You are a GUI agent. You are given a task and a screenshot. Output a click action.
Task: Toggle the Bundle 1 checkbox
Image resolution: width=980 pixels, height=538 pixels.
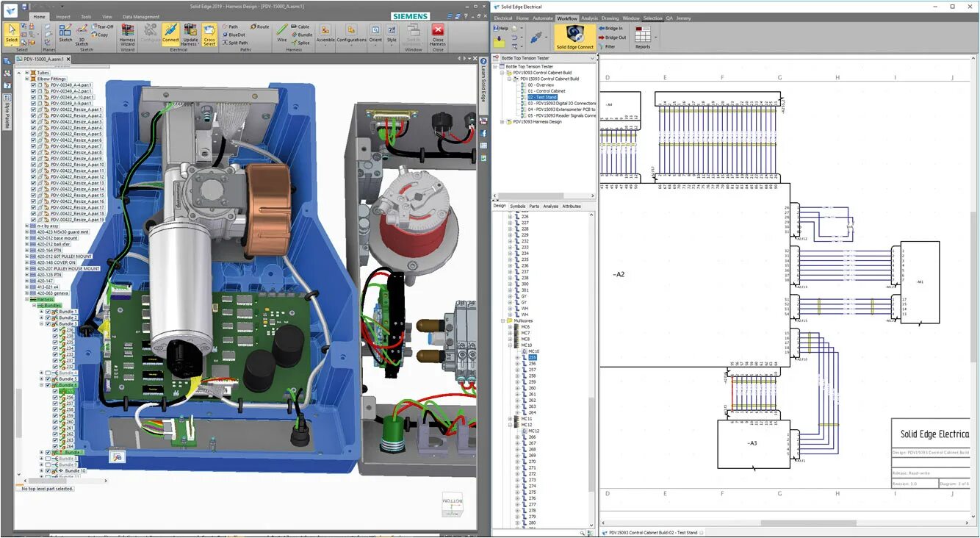coord(47,312)
